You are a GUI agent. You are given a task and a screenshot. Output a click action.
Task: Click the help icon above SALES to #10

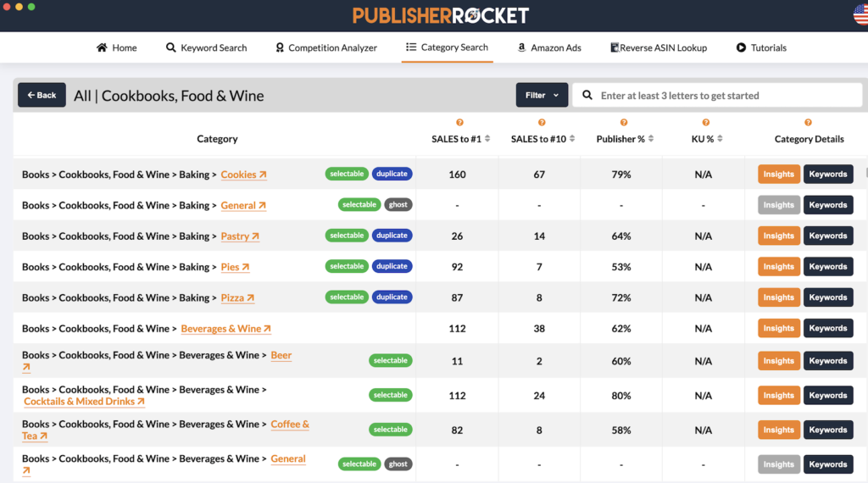tap(542, 122)
